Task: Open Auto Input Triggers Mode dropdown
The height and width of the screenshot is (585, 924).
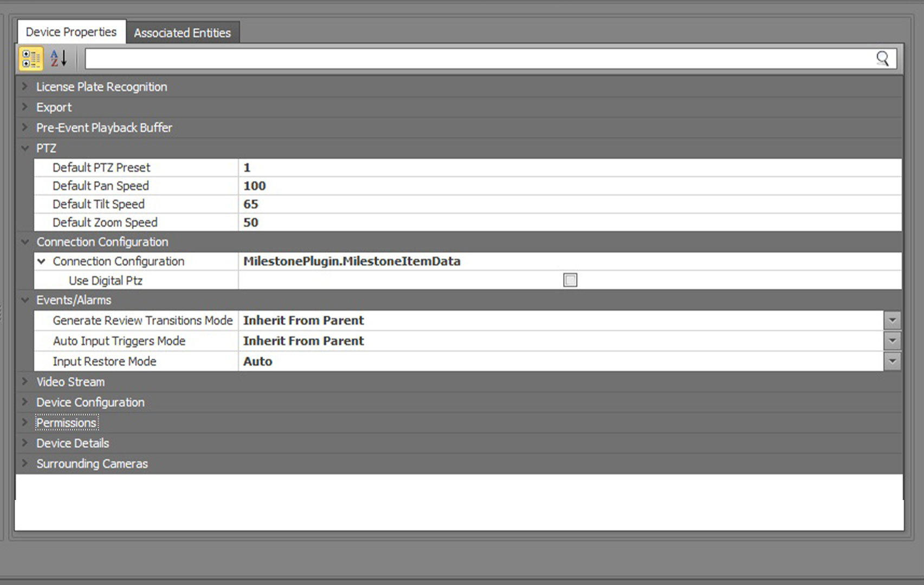Action: [892, 341]
